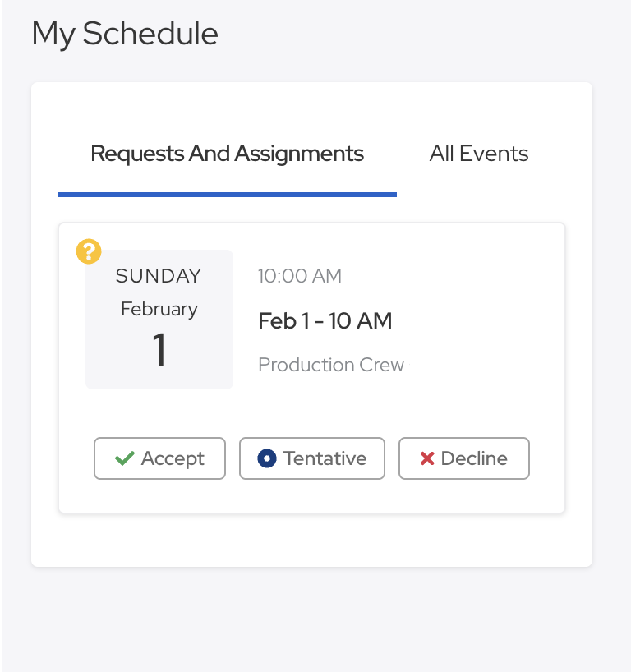The image size is (631, 672).
Task: Click the Production Crew team label
Action: tap(331, 365)
